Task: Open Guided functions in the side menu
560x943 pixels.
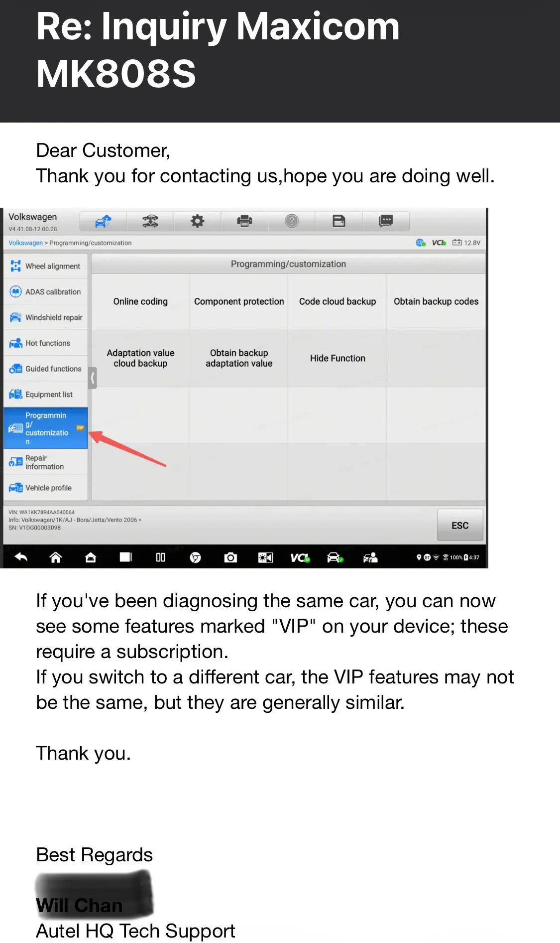Action: click(x=46, y=369)
